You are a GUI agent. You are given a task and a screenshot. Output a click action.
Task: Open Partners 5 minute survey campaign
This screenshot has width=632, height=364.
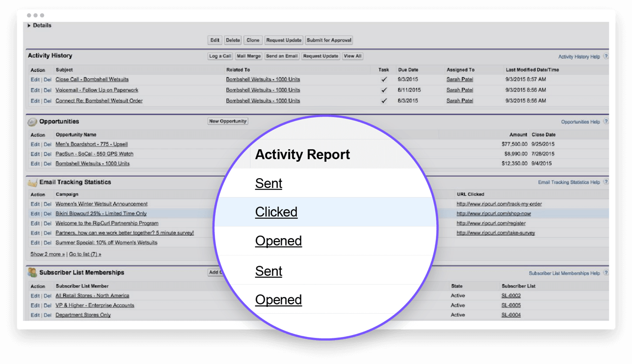click(x=125, y=233)
